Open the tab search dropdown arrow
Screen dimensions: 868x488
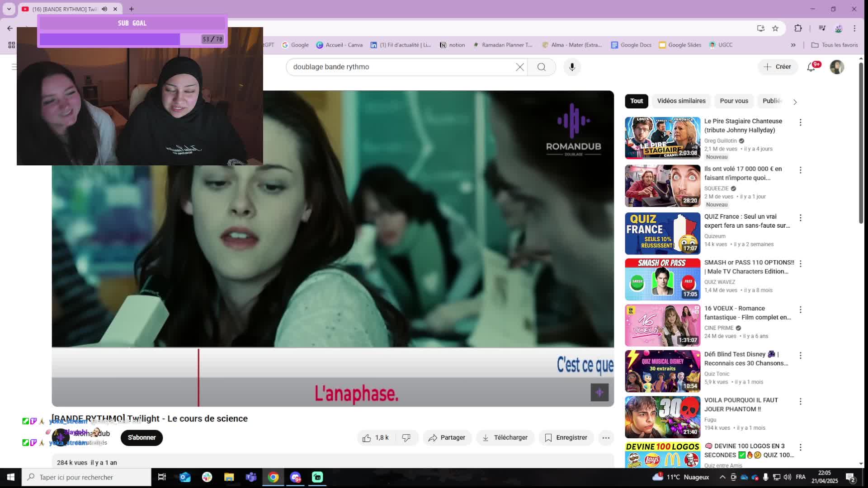point(9,9)
